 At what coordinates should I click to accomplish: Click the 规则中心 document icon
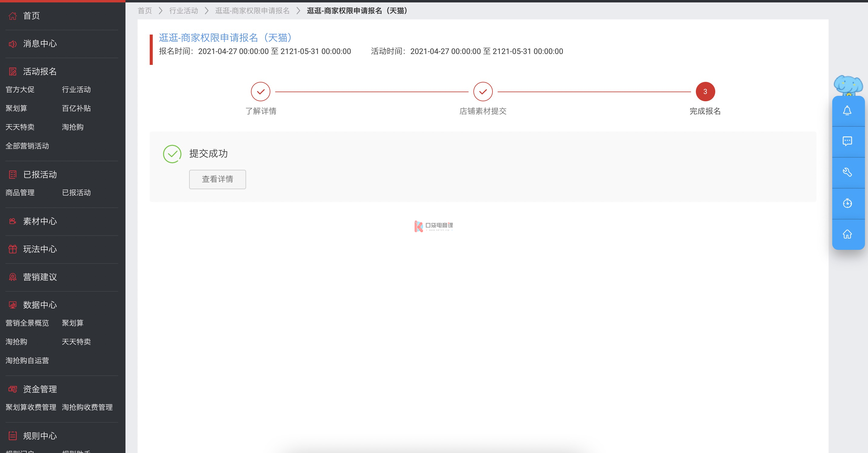pos(13,436)
